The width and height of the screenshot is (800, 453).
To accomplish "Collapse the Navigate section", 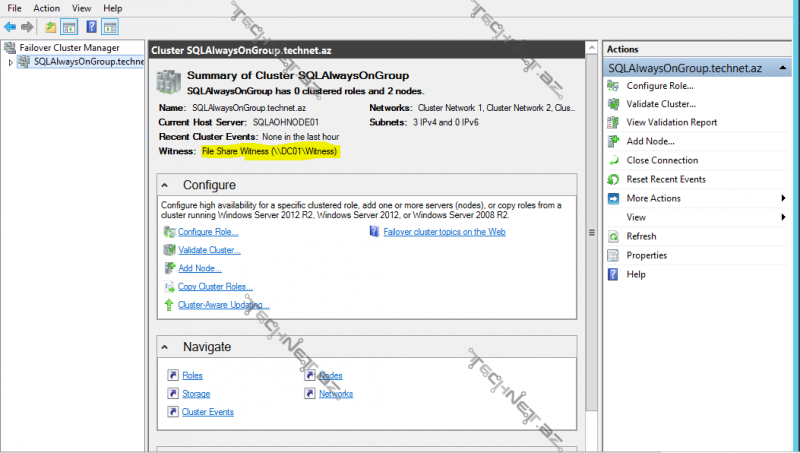I will (x=168, y=347).
